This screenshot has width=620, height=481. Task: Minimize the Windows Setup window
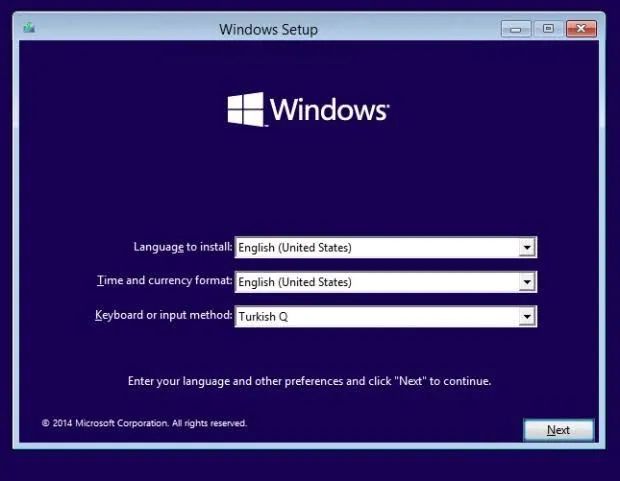coord(516,29)
